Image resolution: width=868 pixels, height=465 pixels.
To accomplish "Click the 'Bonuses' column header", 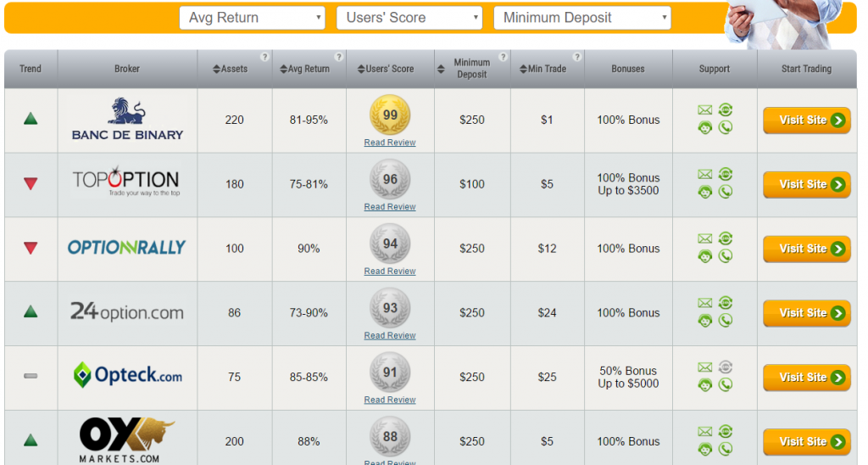I will [628, 69].
